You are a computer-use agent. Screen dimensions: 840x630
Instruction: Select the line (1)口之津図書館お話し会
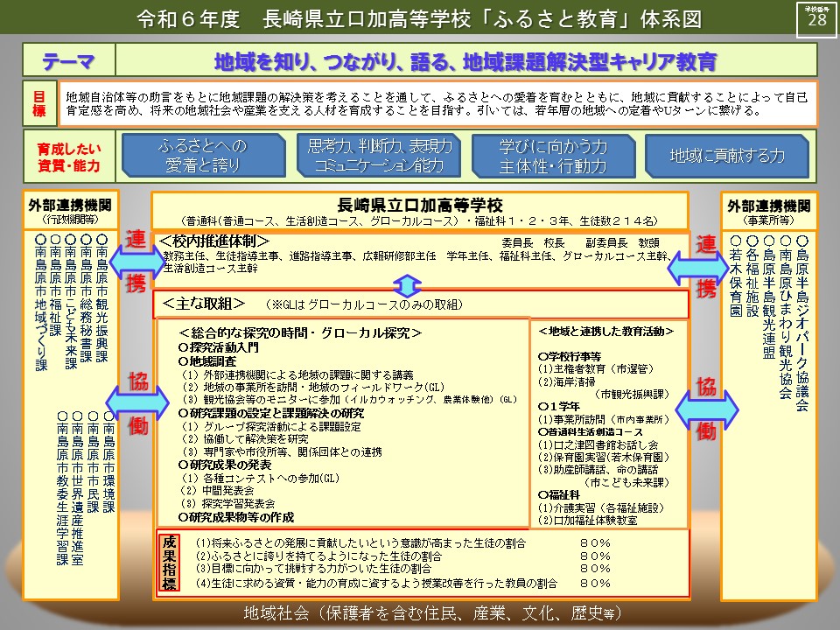point(598,444)
